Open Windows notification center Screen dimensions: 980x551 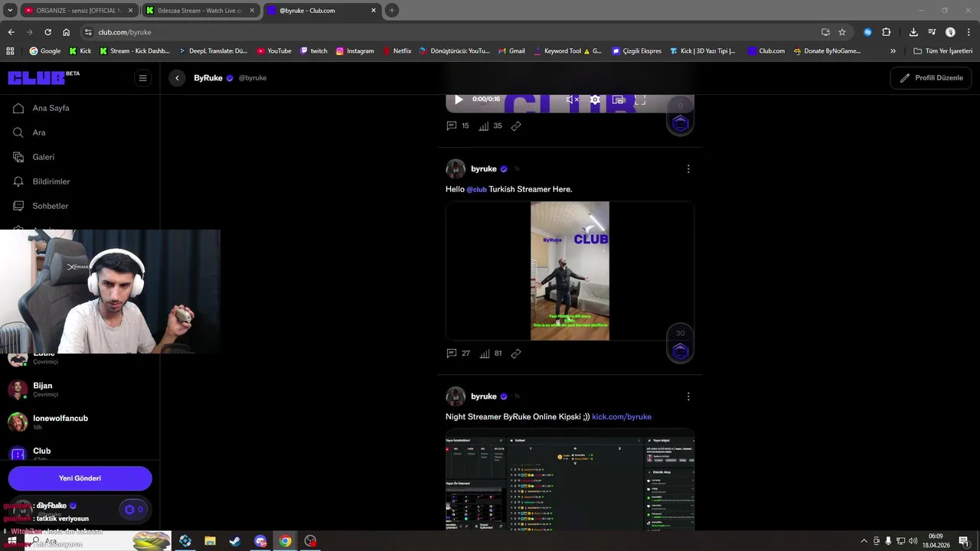coord(964,541)
